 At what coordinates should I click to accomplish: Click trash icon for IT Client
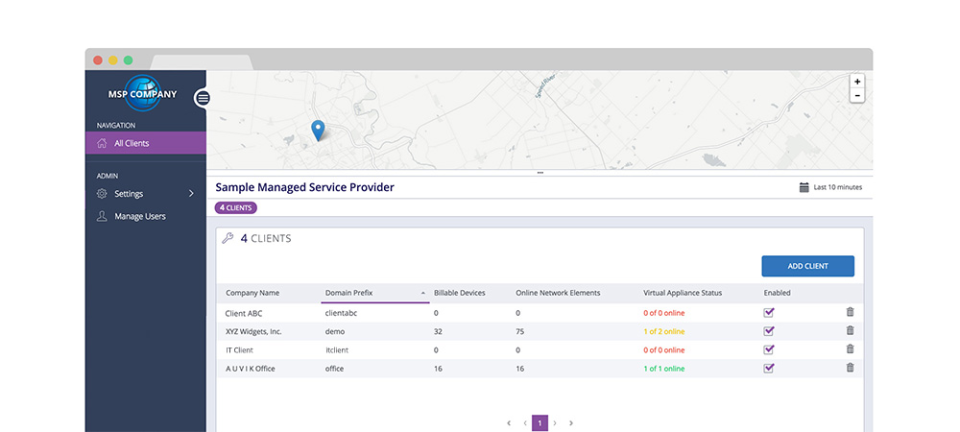click(x=850, y=349)
